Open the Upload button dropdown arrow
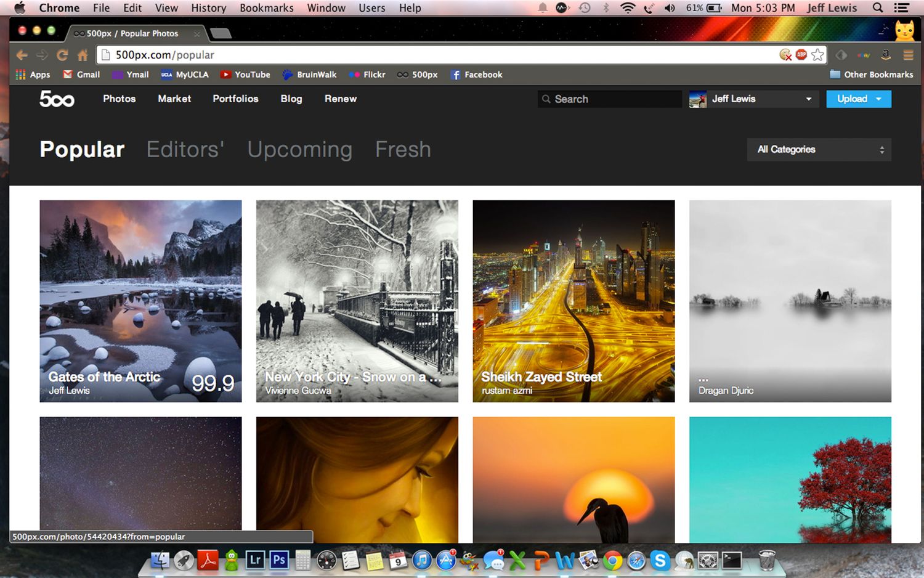924x578 pixels. 879,99
